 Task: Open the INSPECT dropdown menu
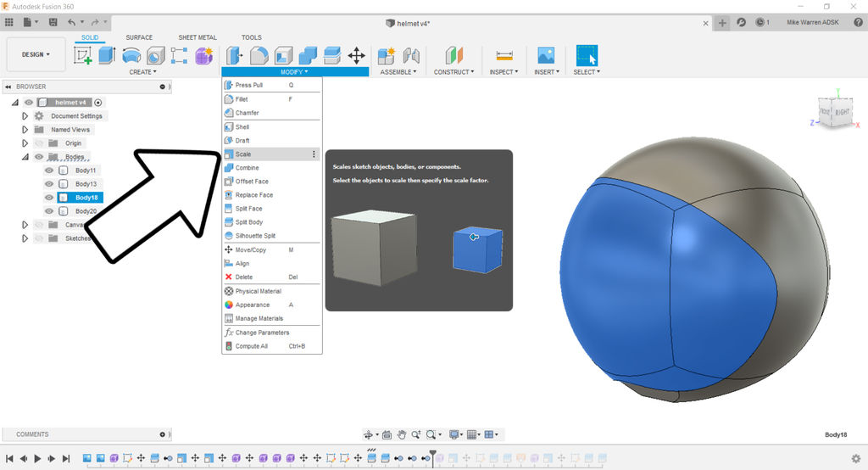[504, 72]
